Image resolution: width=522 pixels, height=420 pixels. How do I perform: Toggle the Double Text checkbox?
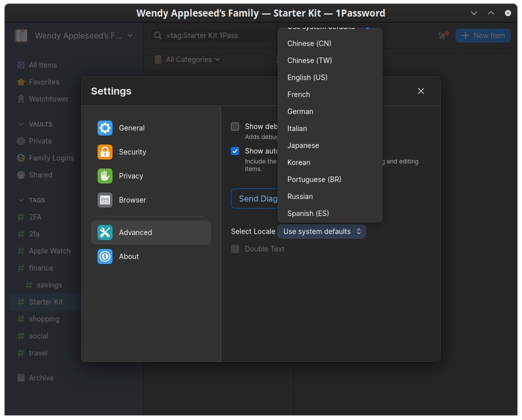click(x=235, y=249)
